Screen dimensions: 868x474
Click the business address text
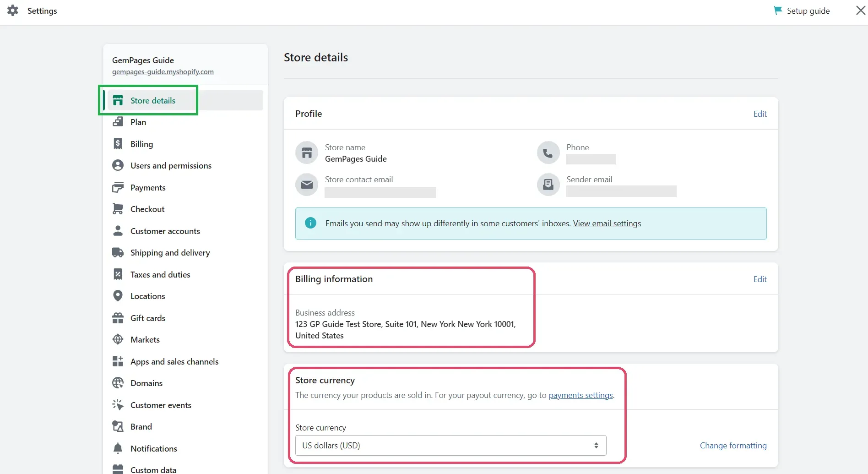405,330
